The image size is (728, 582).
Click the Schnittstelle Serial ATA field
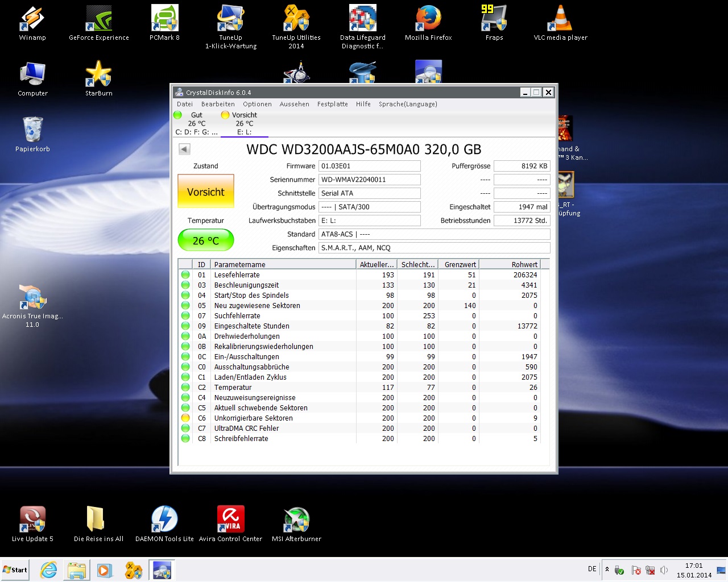tap(370, 193)
